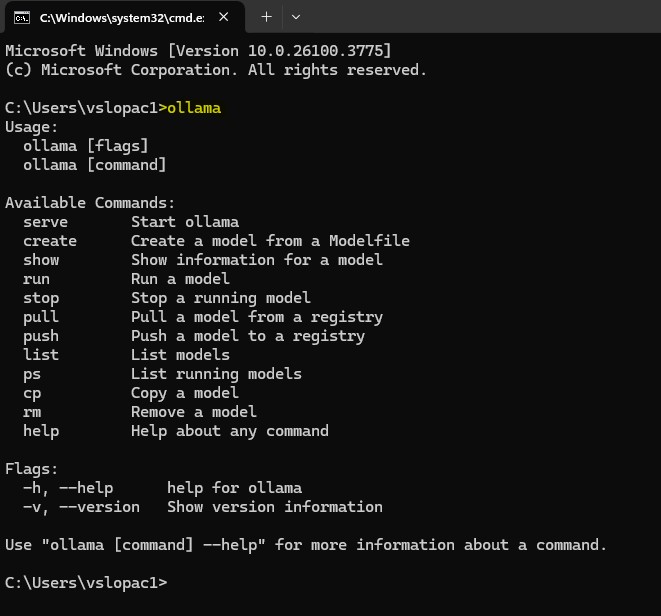Click the last command prompt line
Image resolution: width=661 pixels, height=616 pixels.
(x=86, y=583)
